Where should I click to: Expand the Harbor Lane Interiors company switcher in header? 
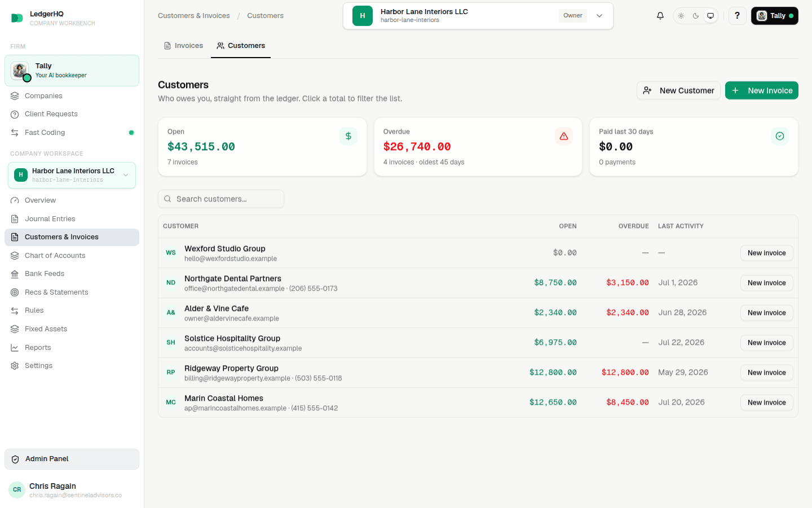[478, 16]
